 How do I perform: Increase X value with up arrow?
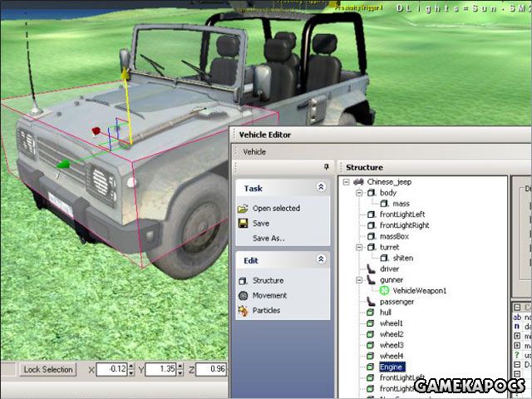click(131, 366)
